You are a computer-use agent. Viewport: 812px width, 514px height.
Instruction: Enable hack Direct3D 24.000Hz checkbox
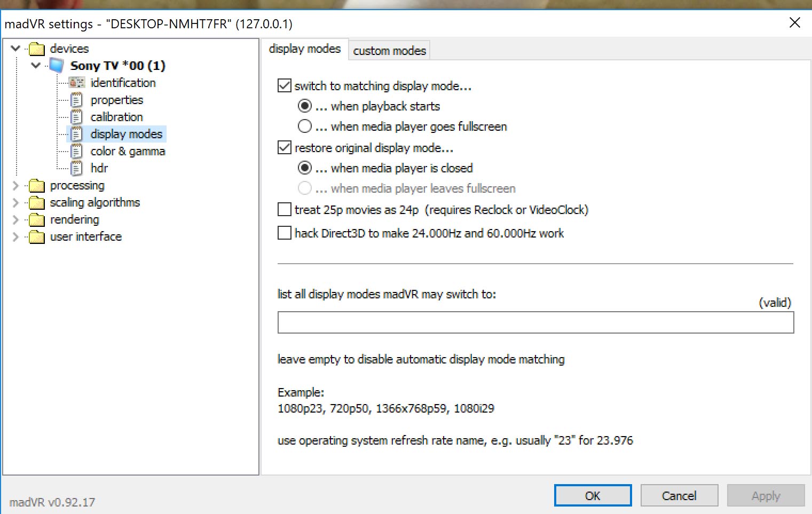(285, 233)
